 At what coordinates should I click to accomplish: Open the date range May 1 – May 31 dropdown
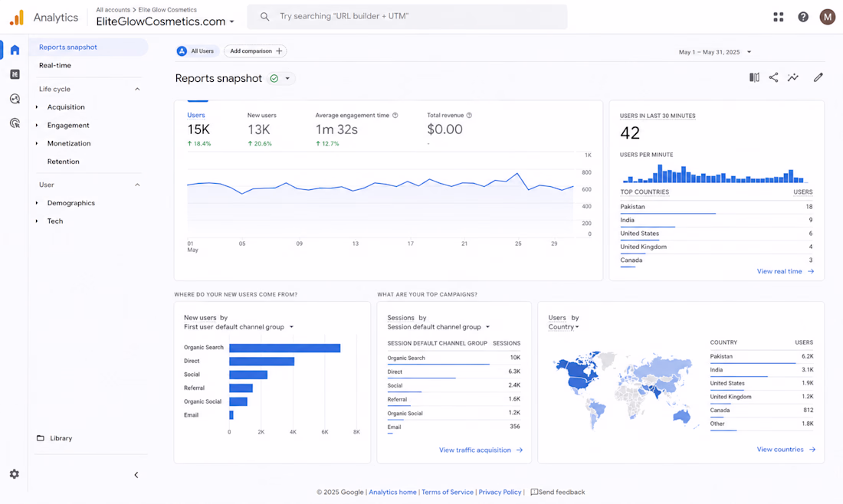714,52
